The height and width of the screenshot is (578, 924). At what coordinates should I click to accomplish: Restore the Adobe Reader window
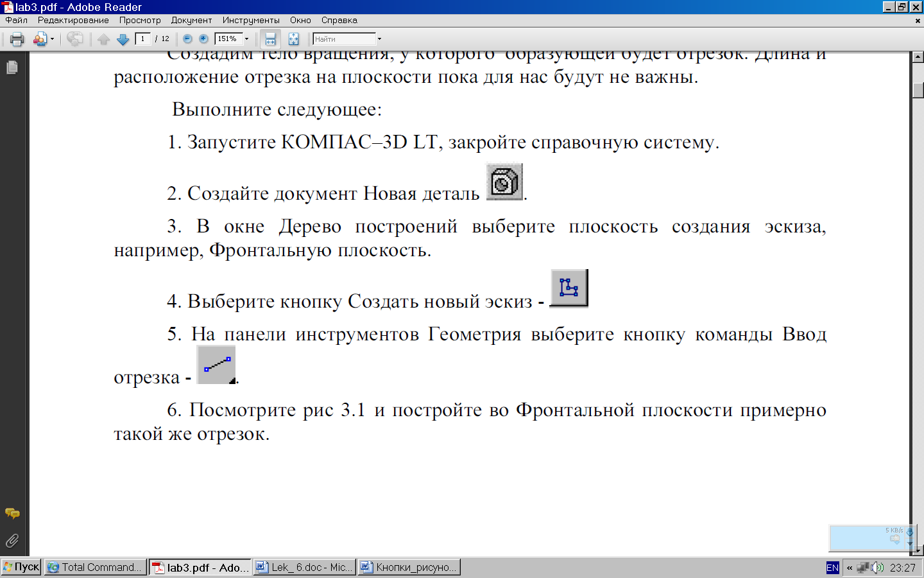point(902,7)
